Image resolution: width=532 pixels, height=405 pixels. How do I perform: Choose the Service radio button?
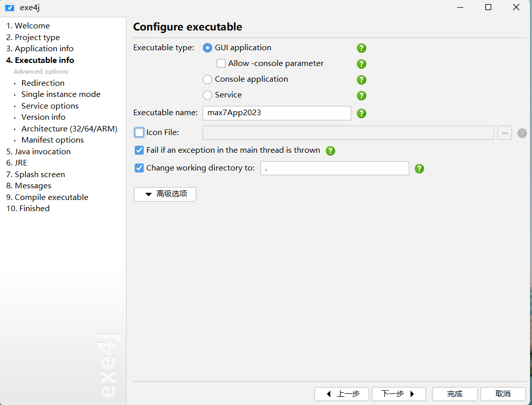207,95
